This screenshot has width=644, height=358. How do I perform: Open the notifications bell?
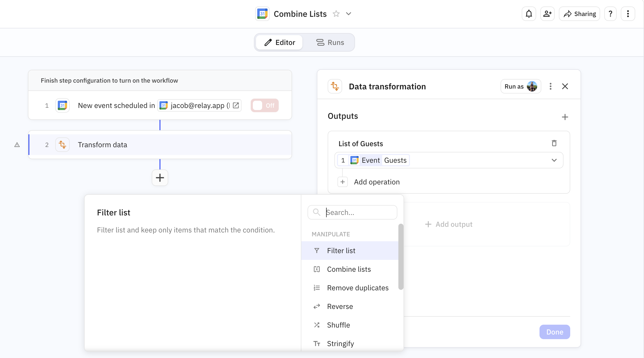pos(529,14)
